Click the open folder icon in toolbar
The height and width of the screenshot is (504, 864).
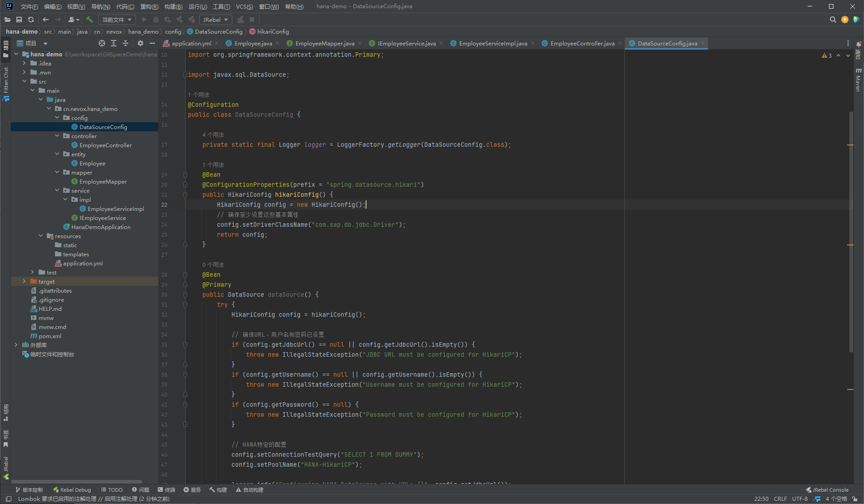coord(7,20)
